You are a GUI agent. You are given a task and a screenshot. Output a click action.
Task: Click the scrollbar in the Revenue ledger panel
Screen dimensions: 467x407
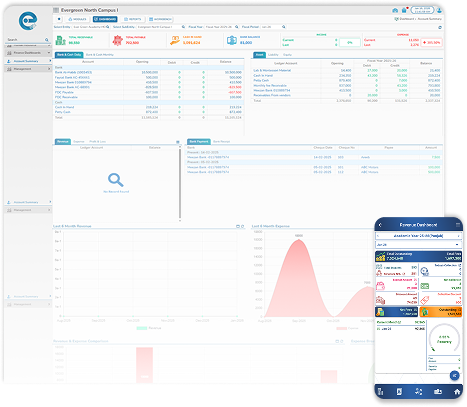[180, 183]
